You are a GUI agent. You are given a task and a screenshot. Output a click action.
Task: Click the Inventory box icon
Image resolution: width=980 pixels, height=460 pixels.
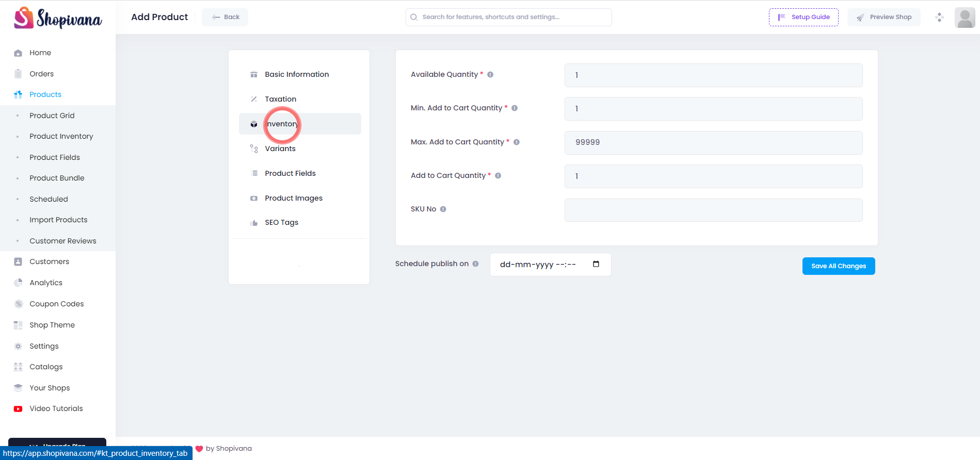tap(254, 124)
